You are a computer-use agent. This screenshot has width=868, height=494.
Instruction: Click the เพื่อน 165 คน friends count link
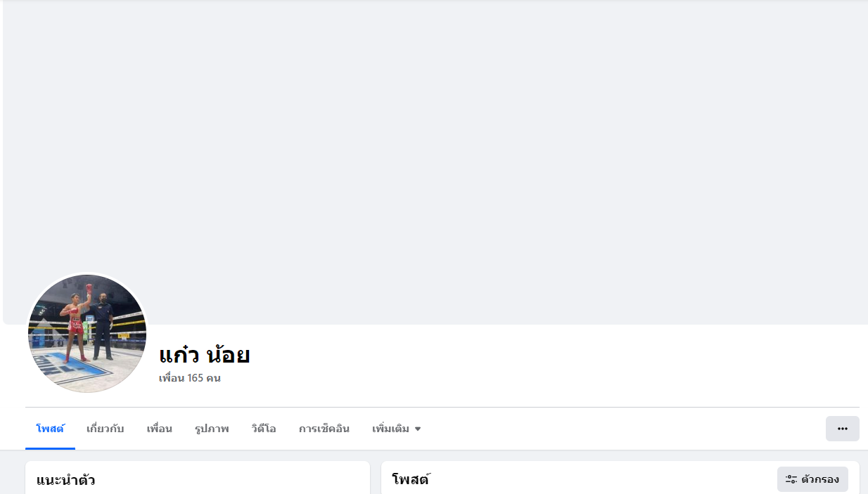190,378
